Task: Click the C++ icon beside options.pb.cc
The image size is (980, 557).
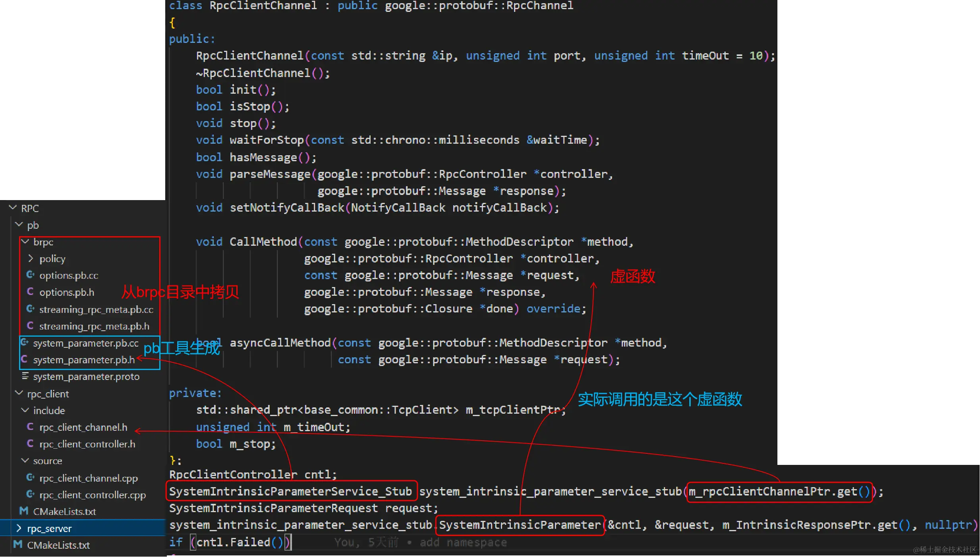Action: [x=30, y=275]
